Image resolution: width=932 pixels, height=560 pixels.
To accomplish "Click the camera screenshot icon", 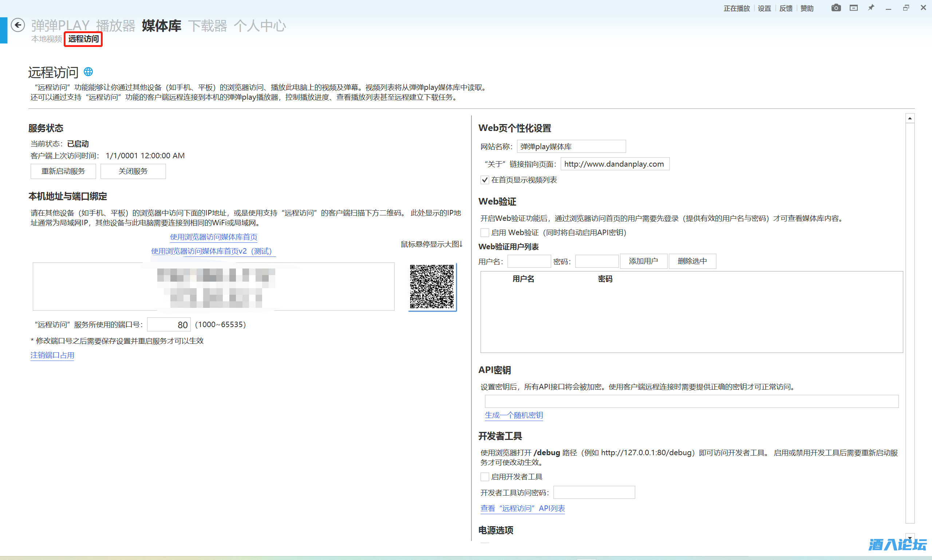I will (836, 8).
